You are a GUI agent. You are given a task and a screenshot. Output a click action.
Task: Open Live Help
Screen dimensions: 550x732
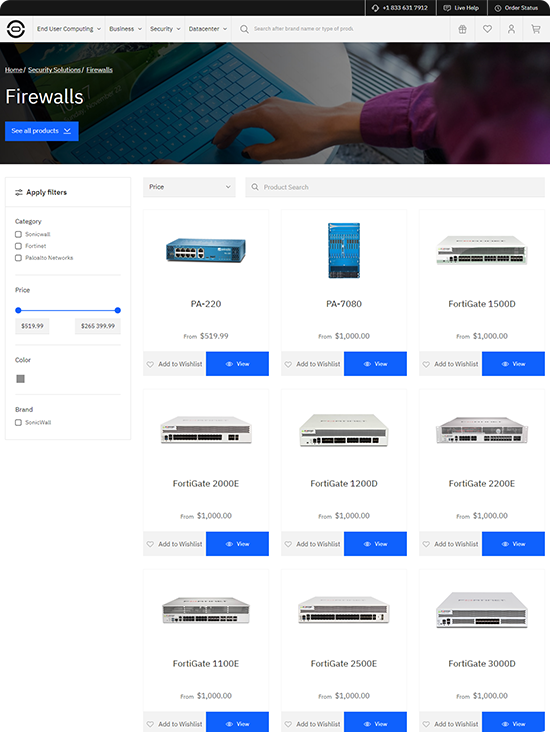[461, 8]
